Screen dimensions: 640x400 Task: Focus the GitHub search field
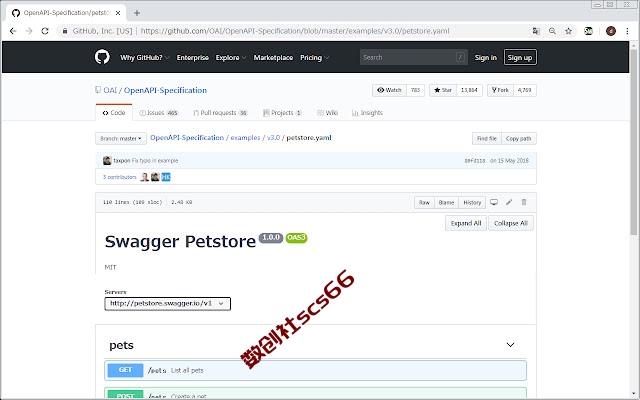pos(413,57)
